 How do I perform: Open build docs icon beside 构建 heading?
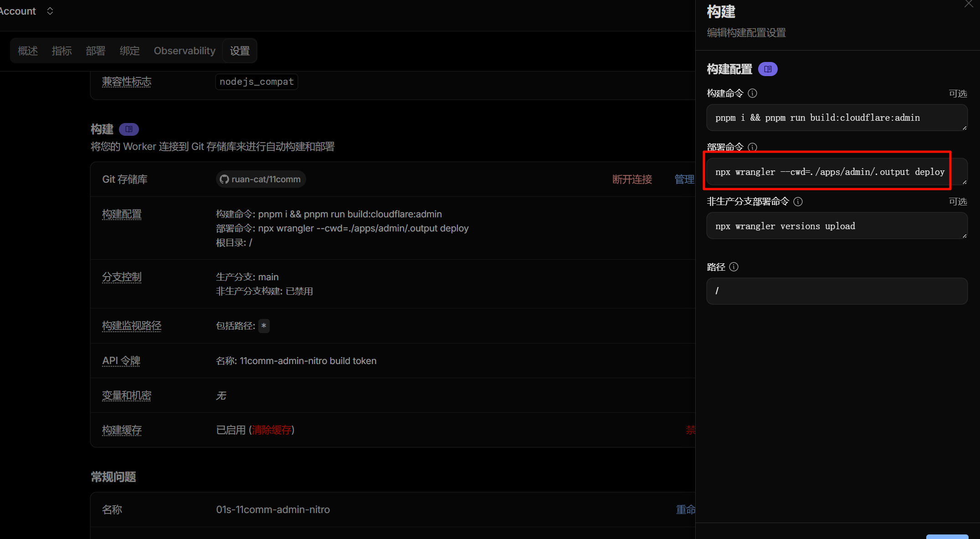pyautogui.click(x=129, y=129)
